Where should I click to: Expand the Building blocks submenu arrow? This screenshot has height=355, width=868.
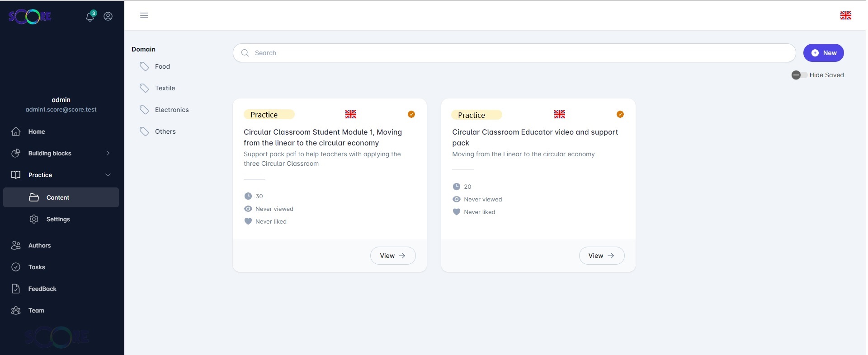(x=108, y=153)
